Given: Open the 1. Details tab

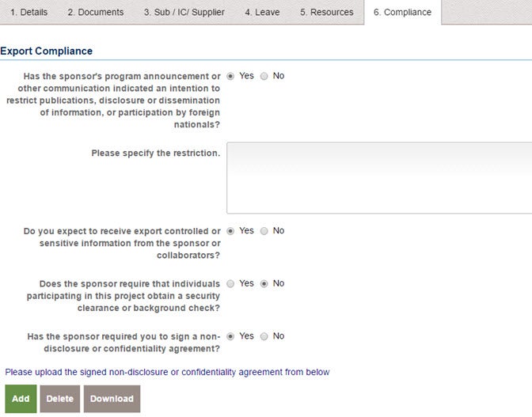Looking at the screenshot, I should 28,12.
